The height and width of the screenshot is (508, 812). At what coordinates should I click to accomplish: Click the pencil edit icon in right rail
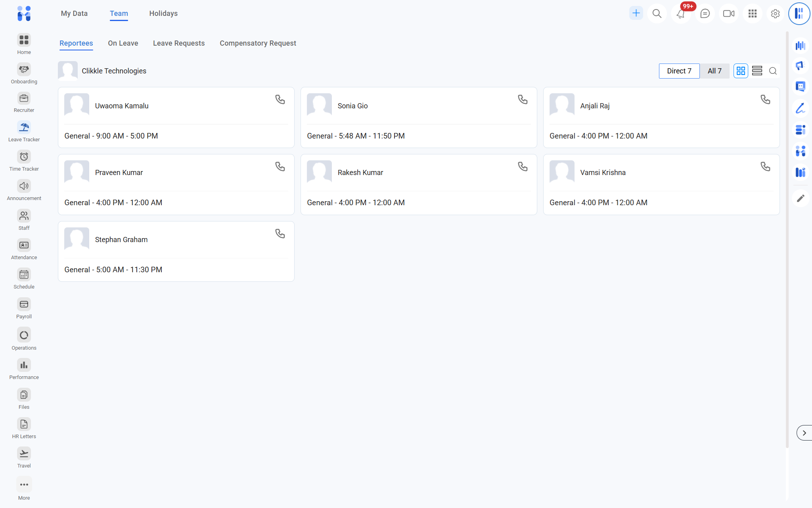pyautogui.click(x=801, y=198)
